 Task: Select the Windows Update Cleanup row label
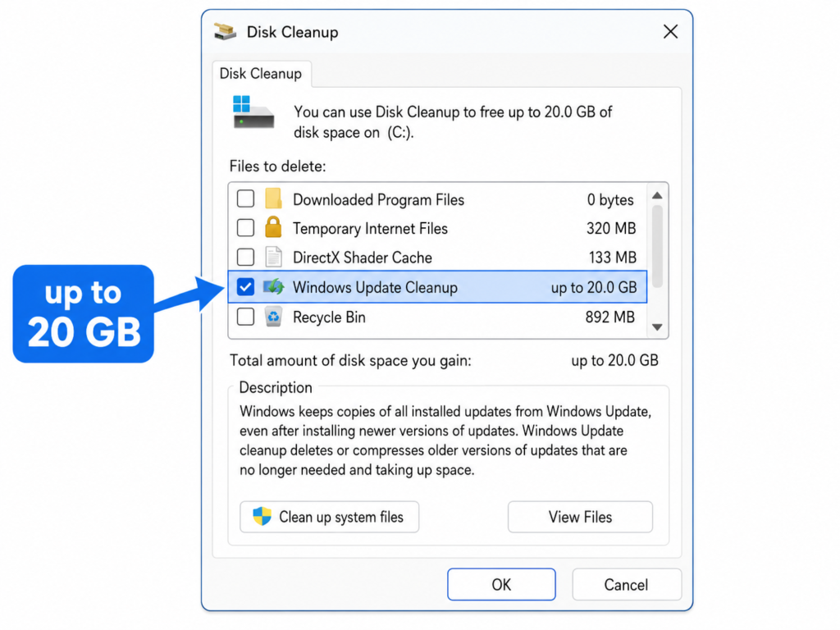(375, 288)
